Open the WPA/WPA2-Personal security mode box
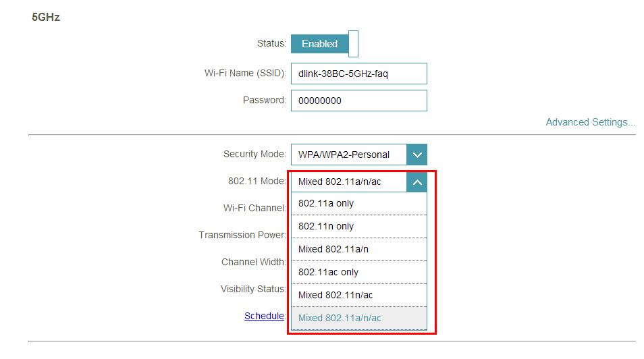The image size is (644, 359). [x=348, y=155]
